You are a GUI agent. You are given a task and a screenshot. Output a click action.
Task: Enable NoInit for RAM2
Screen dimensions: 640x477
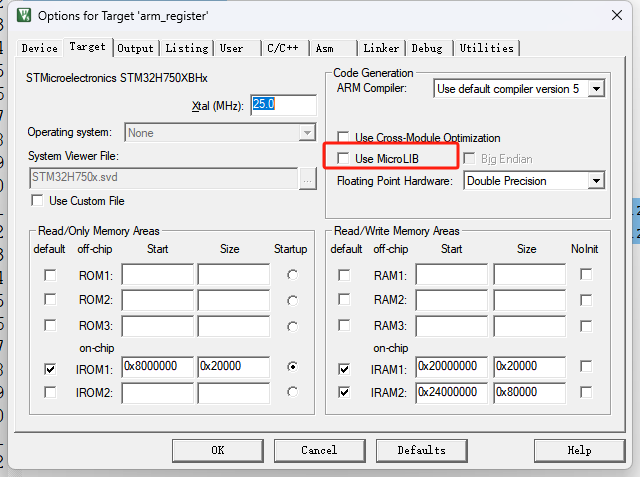pyautogui.click(x=586, y=300)
